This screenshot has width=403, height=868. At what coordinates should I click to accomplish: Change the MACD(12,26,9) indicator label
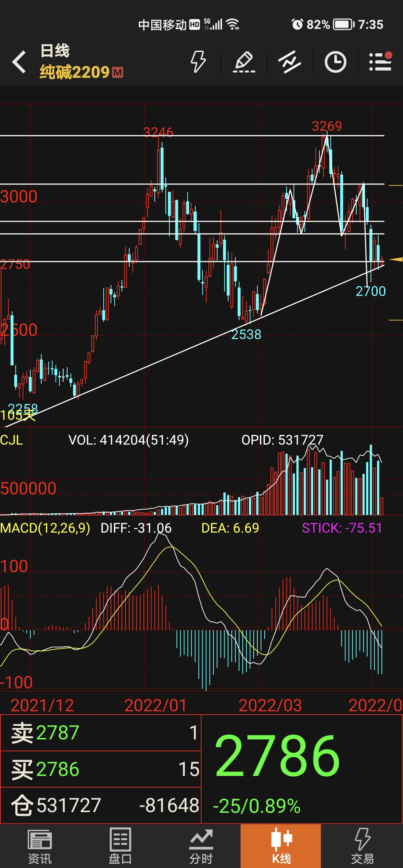click(45, 528)
